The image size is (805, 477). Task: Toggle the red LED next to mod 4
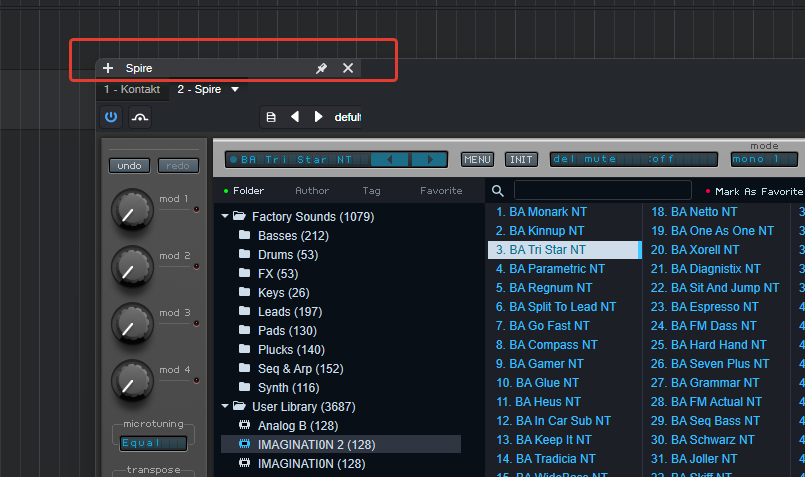[196, 380]
